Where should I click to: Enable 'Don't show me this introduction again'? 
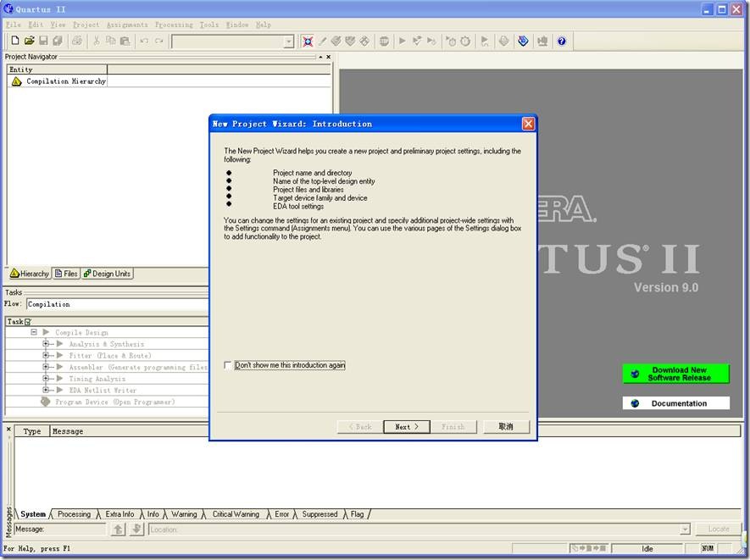228,365
